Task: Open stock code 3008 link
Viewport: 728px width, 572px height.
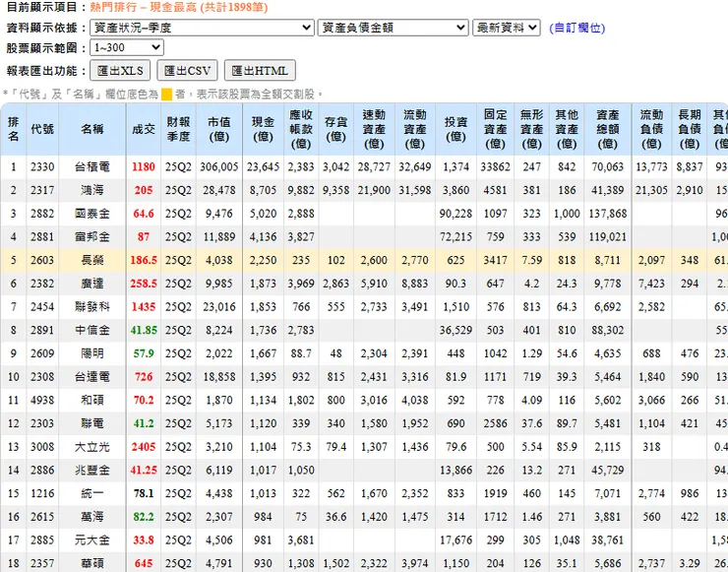Action: [42, 447]
